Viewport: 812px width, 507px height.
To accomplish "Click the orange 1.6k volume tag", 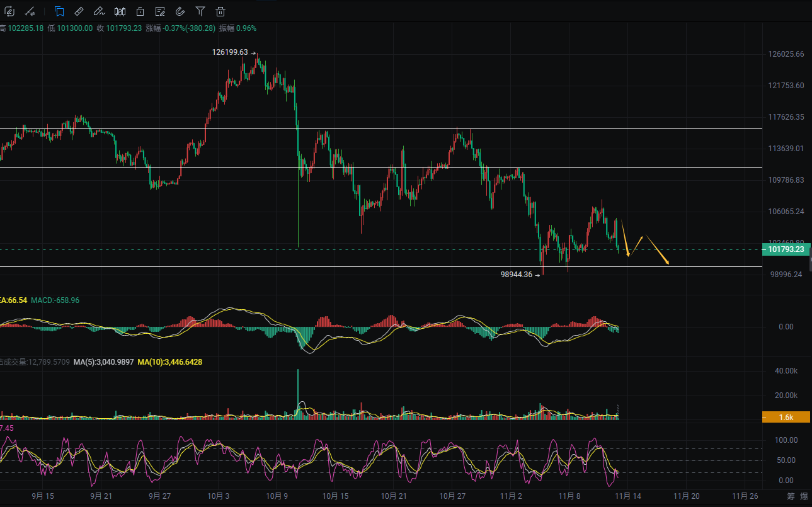I will click(x=785, y=417).
